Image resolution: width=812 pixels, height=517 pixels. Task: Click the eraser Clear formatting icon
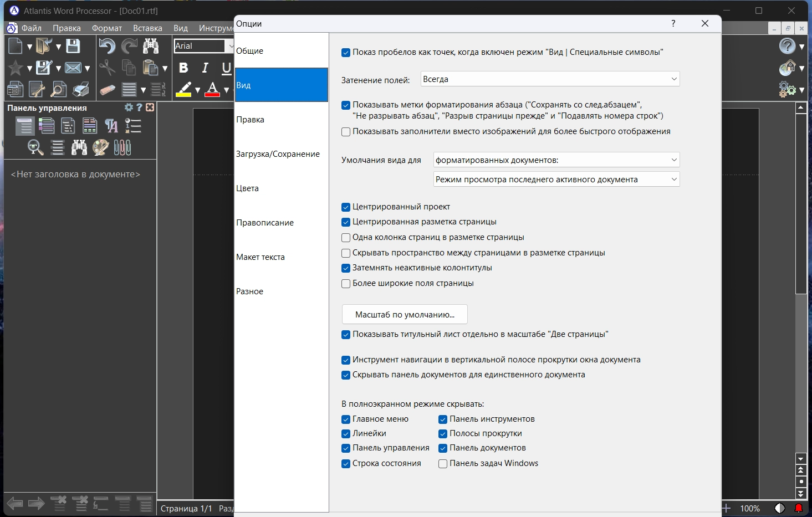[108, 89]
